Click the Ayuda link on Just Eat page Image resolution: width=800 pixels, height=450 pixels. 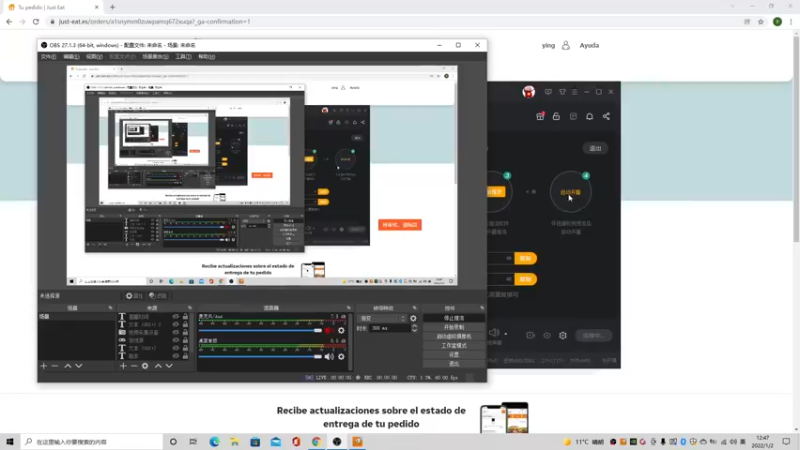(589, 45)
